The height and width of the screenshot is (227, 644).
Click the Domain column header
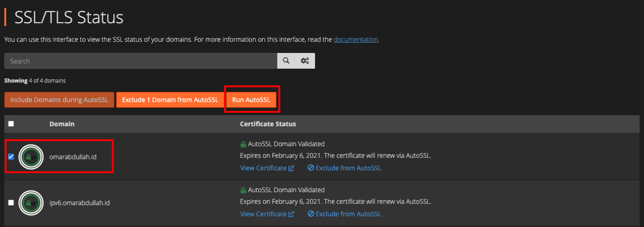click(x=62, y=124)
